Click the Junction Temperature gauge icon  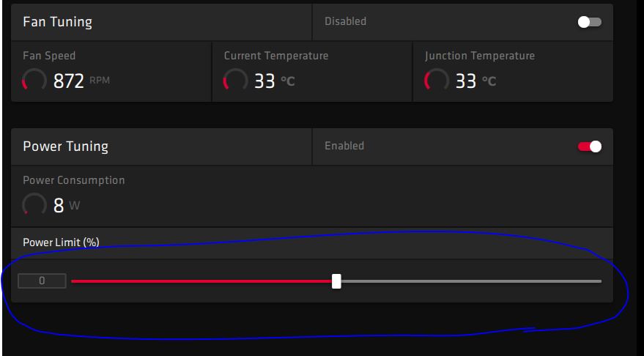coord(437,81)
